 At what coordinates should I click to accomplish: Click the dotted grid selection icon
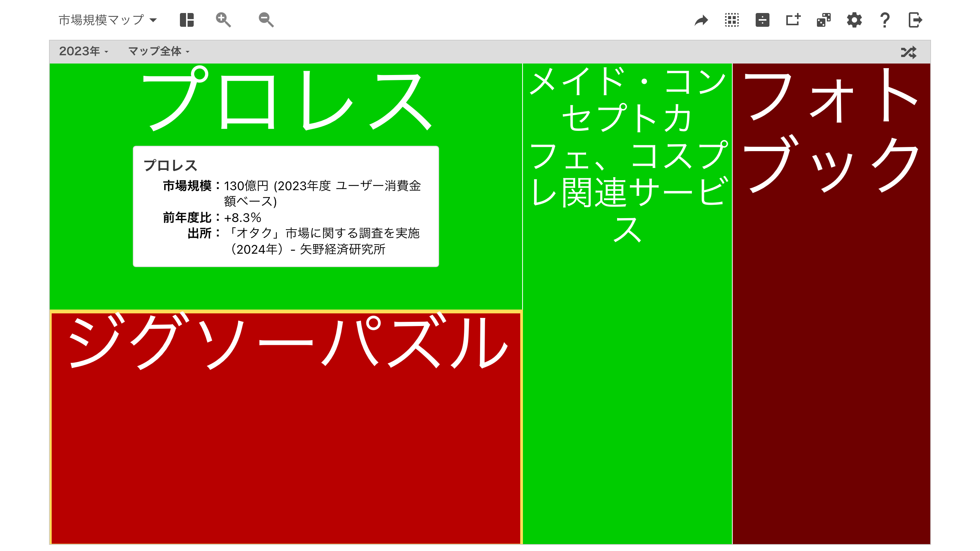[732, 20]
